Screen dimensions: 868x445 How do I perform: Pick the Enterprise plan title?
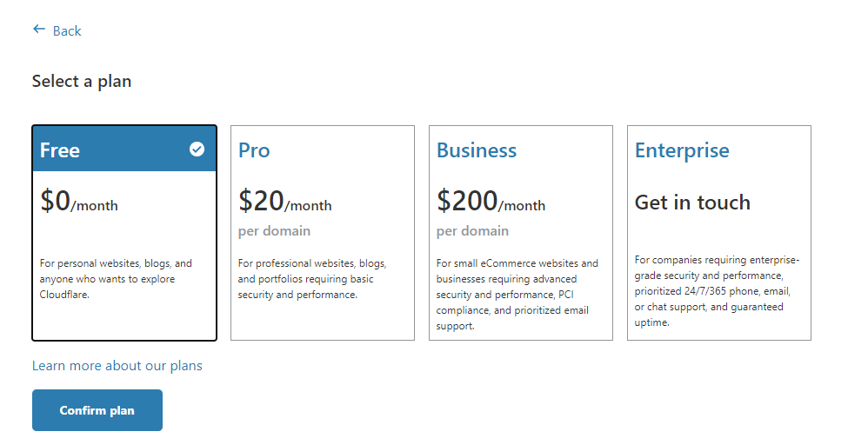click(x=682, y=150)
